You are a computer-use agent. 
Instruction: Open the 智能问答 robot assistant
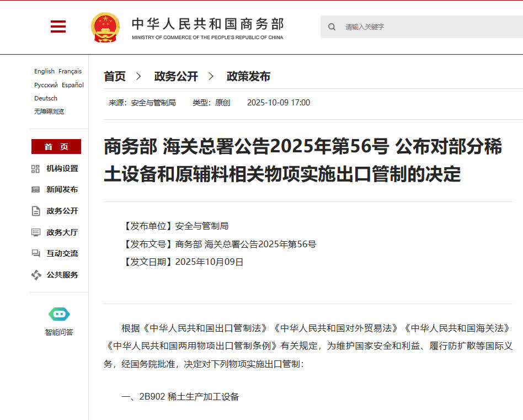pos(59,315)
